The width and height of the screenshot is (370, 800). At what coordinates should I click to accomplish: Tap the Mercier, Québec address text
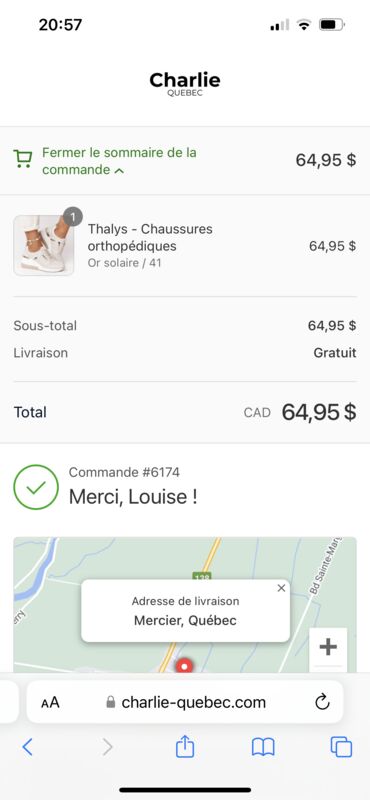pyautogui.click(x=185, y=620)
